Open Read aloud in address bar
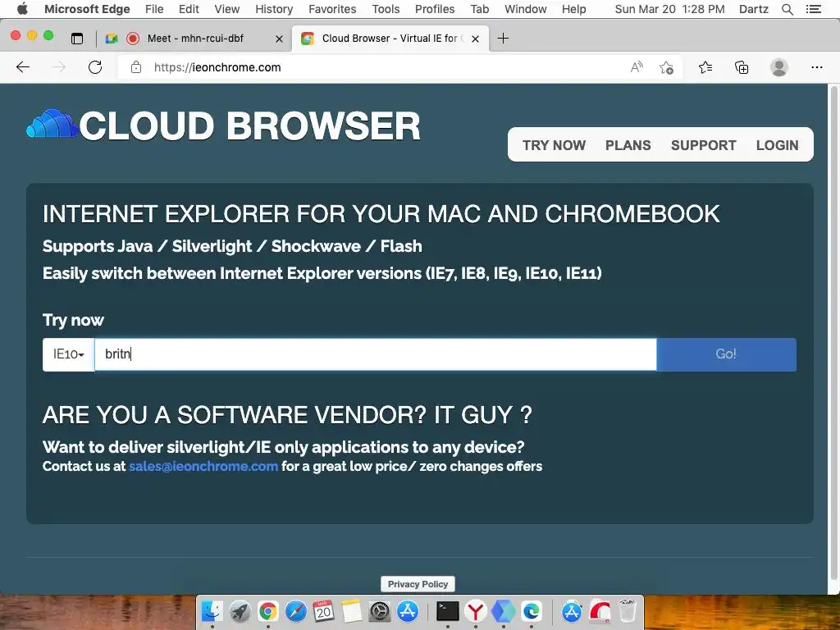Image resolution: width=840 pixels, height=630 pixels. point(636,67)
